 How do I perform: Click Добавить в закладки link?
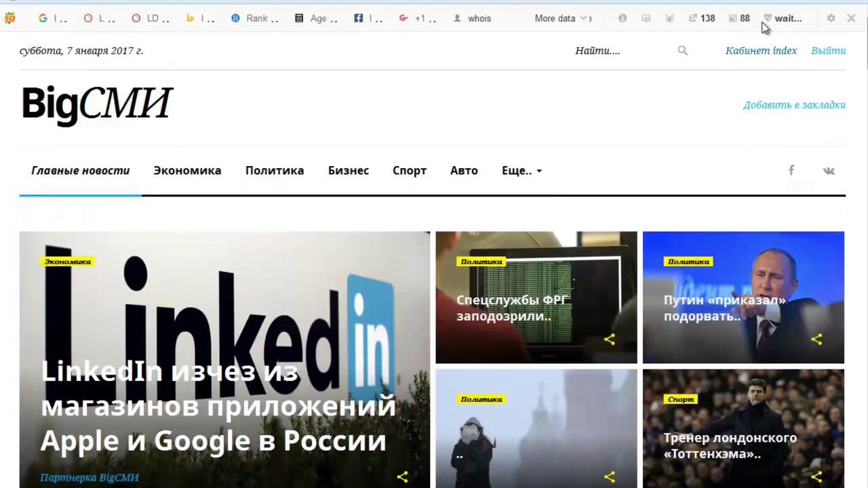794,104
